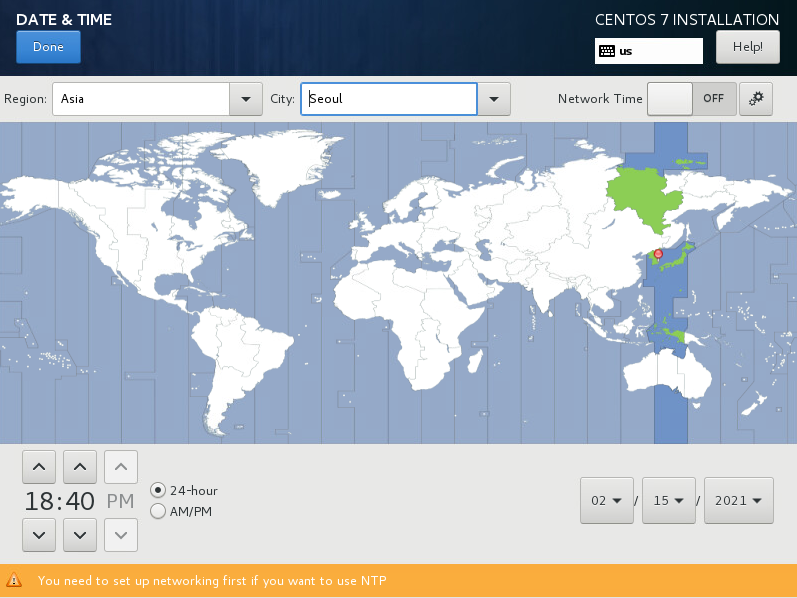This screenshot has height=598, width=797.
Task: Click the keyboard layout icon next to us
Action: point(607,51)
